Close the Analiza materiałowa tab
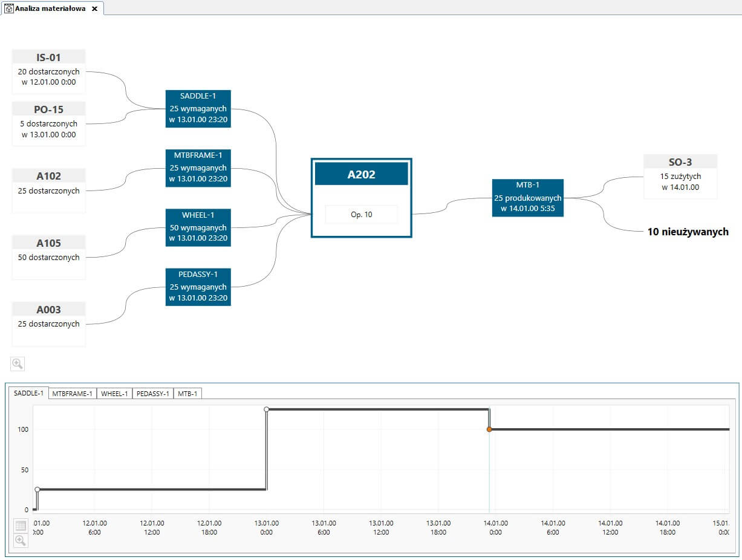This screenshot has width=742, height=560. click(94, 9)
